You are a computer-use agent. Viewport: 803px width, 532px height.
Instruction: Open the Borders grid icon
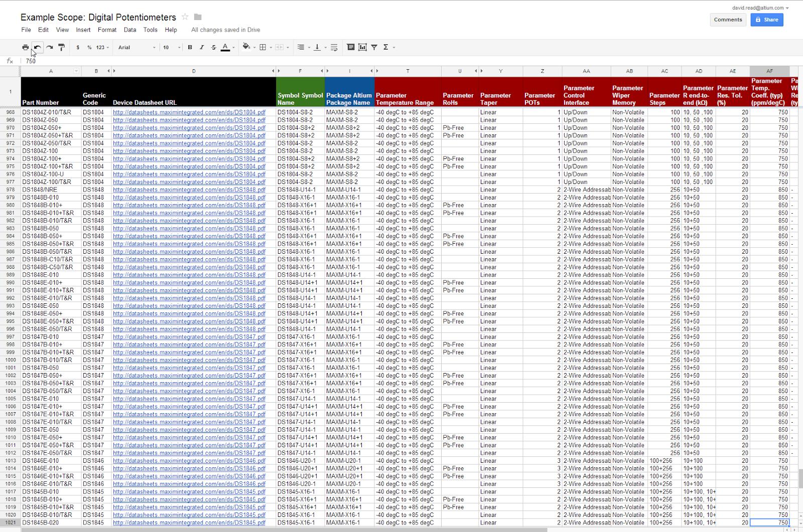pyautogui.click(x=262, y=47)
